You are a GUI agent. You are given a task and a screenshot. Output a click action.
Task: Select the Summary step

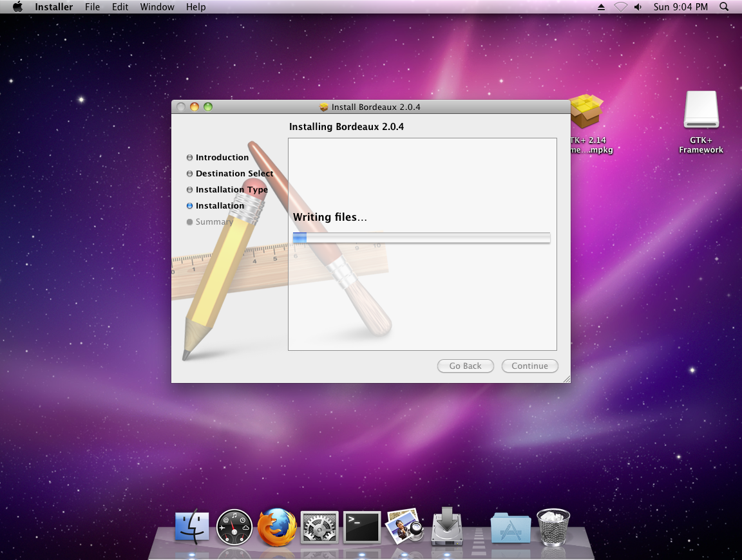click(214, 221)
